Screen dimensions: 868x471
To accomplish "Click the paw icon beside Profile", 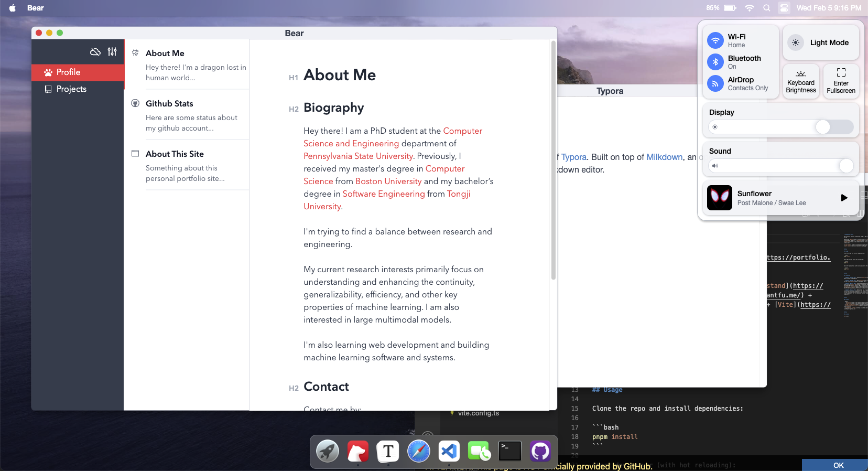I will click(x=48, y=72).
